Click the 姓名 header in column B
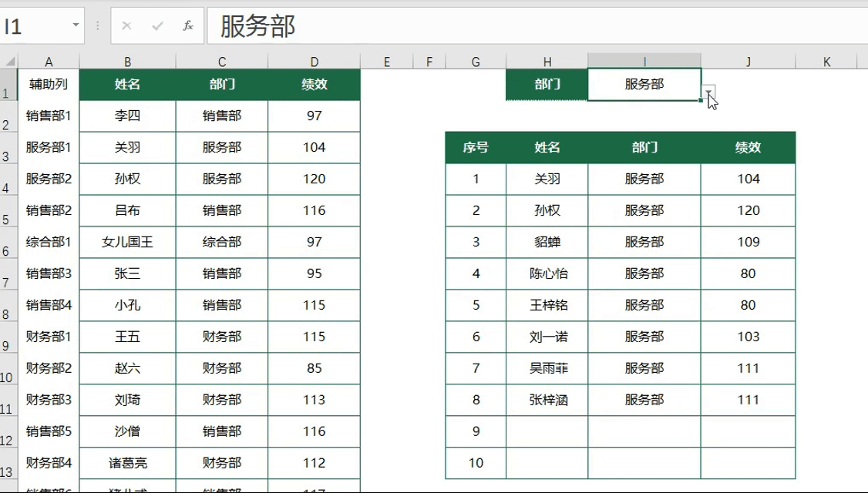The height and width of the screenshot is (493, 868). click(127, 84)
